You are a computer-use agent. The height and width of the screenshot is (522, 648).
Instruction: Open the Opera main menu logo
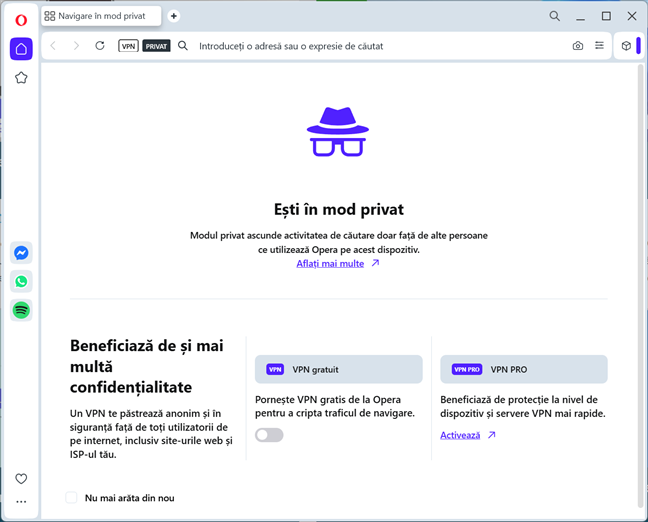[21, 20]
